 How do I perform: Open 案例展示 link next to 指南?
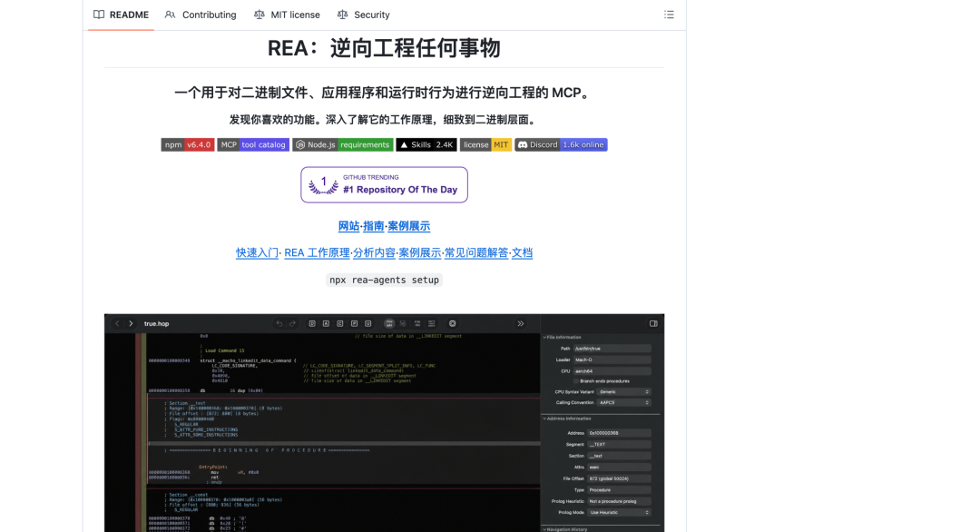tap(408, 226)
